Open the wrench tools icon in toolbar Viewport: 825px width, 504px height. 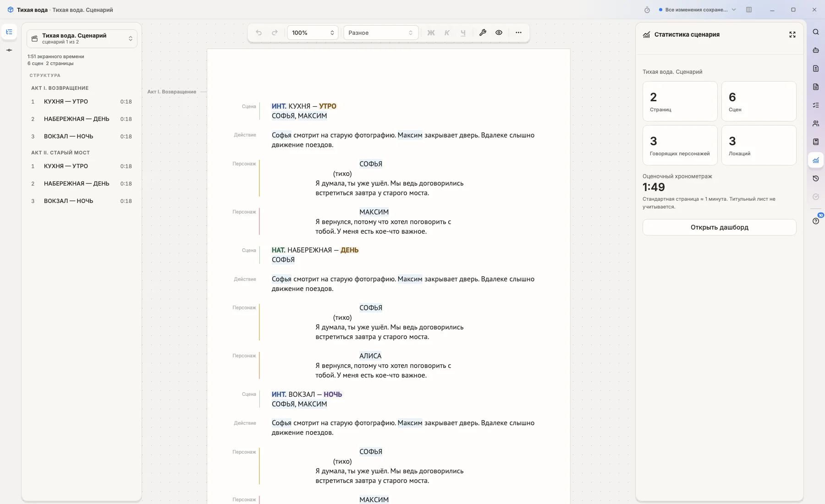click(483, 33)
